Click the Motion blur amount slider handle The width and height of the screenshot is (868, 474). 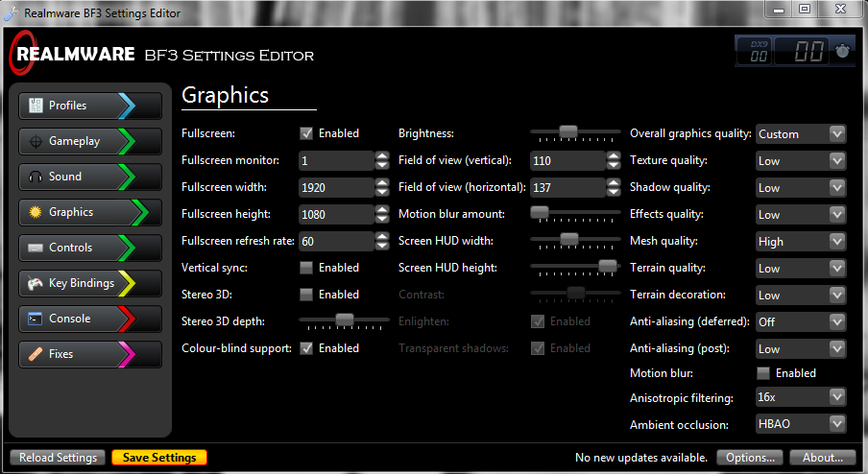tap(540, 212)
